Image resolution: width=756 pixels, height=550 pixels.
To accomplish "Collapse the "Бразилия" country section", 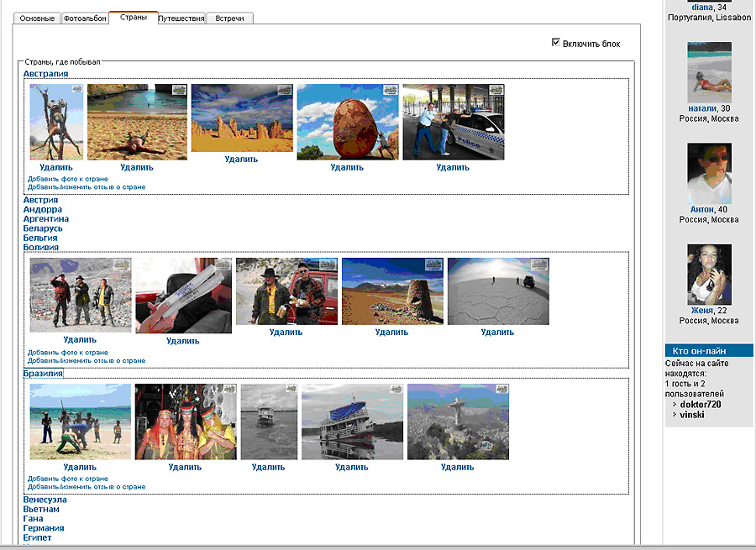I will point(43,374).
